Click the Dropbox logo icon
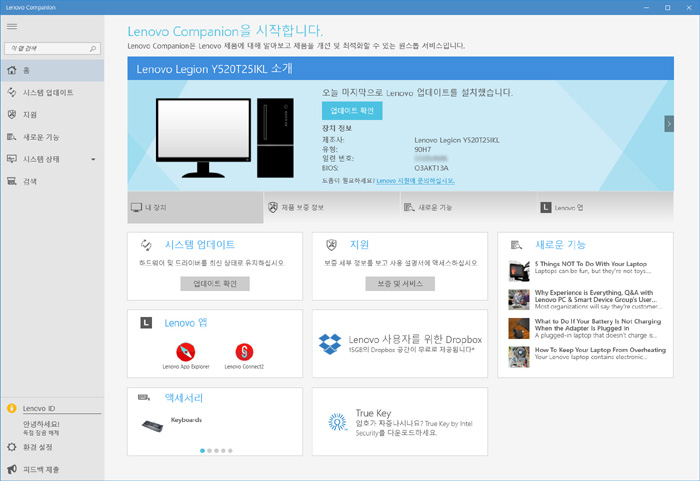This screenshot has height=481, width=700. (x=330, y=344)
